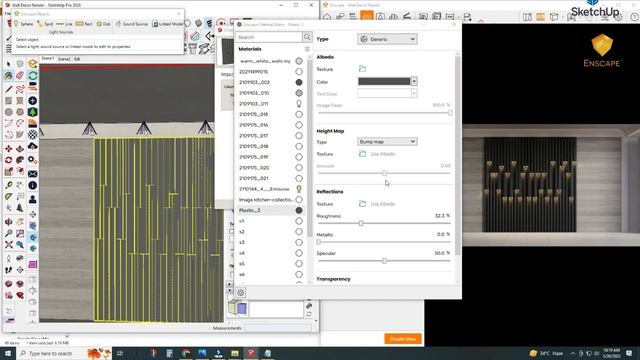Select Image kitchen-collection material row
This screenshot has width=640, height=360.
click(x=271, y=200)
